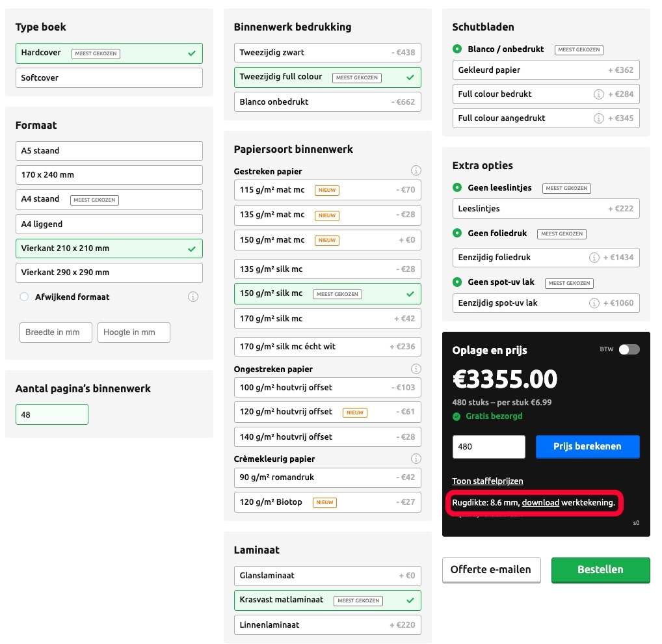Click the download werktekening link

tap(540, 503)
